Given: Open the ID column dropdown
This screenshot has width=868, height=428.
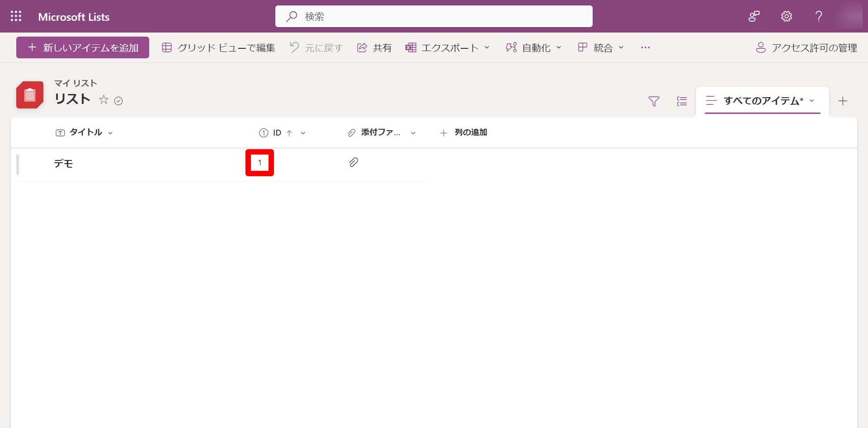Looking at the screenshot, I should pos(303,133).
